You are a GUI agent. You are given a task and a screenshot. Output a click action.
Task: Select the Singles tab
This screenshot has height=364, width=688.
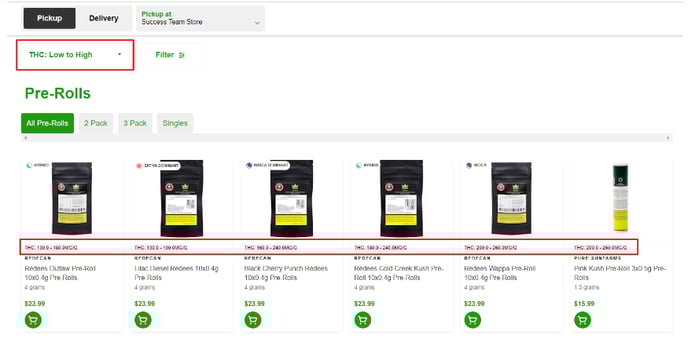click(175, 123)
